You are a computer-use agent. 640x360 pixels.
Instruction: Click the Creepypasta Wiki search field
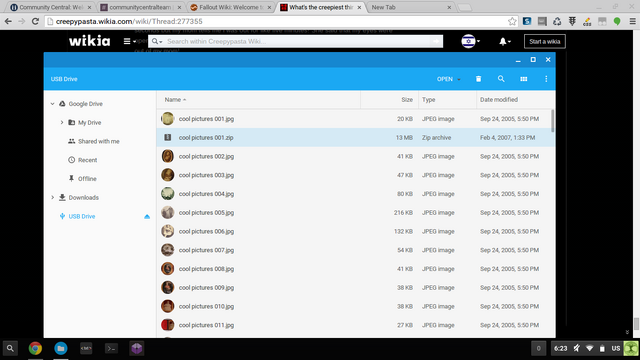(298, 41)
